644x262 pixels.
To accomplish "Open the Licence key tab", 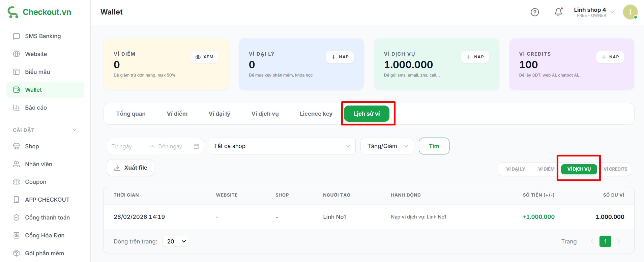I will pos(316,114).
